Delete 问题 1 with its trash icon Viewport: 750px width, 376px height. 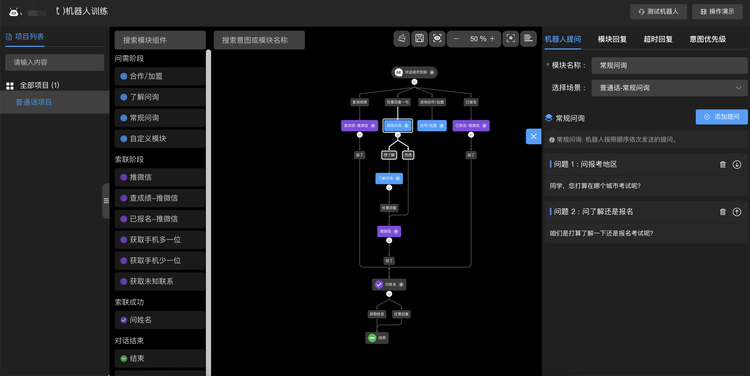(x=723, y=165)
